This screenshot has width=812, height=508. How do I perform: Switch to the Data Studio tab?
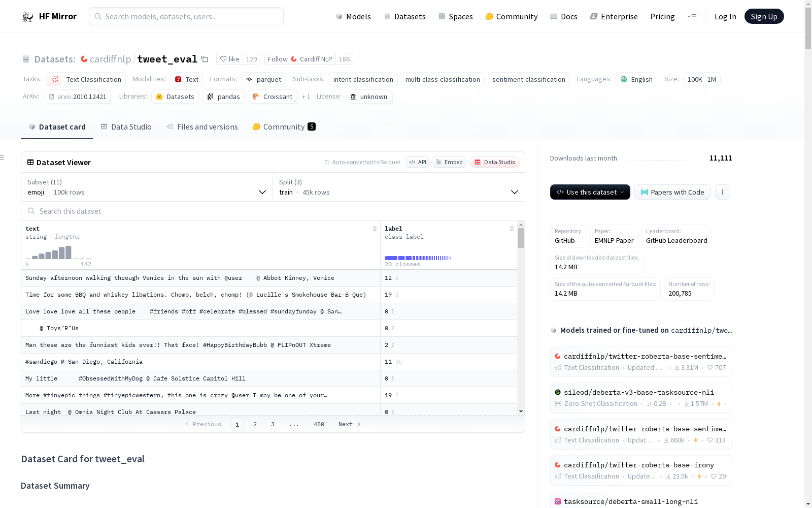click(x=126, y=127)
